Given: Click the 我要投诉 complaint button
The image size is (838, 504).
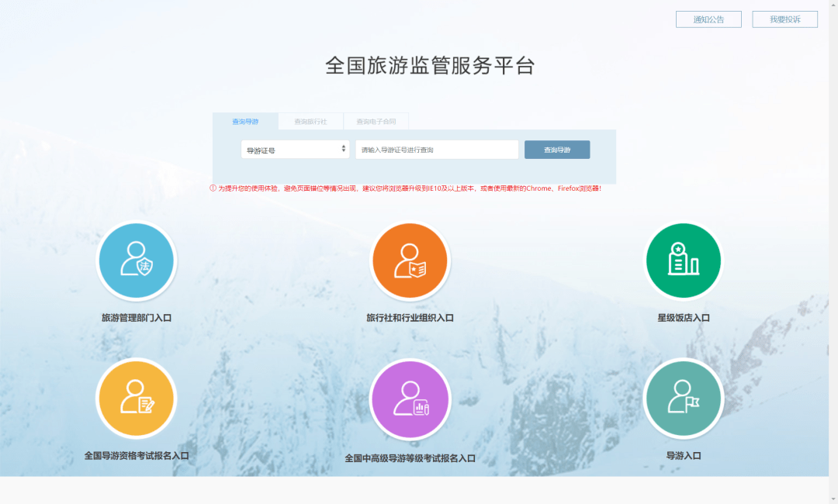Looking at the screenshot, I should 784,19.
